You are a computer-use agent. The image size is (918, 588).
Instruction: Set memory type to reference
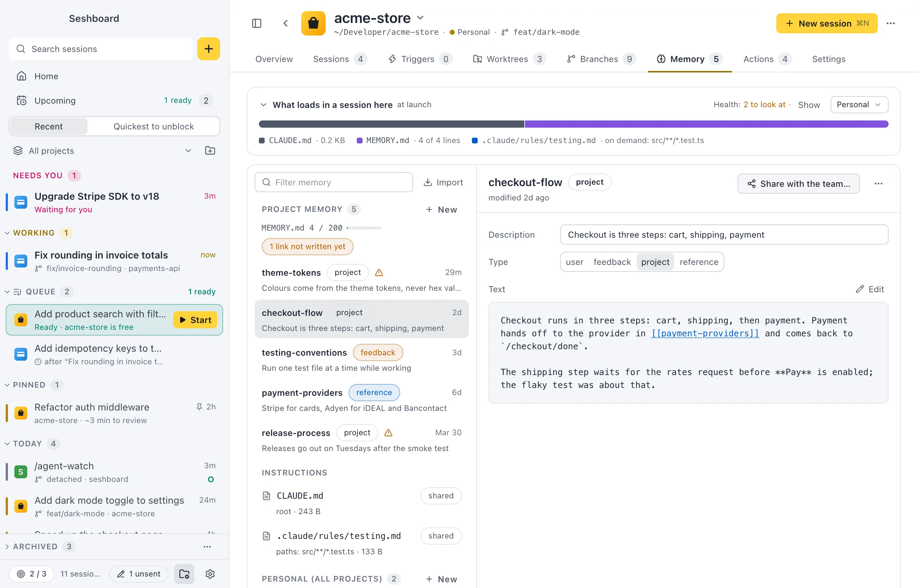(x=699, y=262)
